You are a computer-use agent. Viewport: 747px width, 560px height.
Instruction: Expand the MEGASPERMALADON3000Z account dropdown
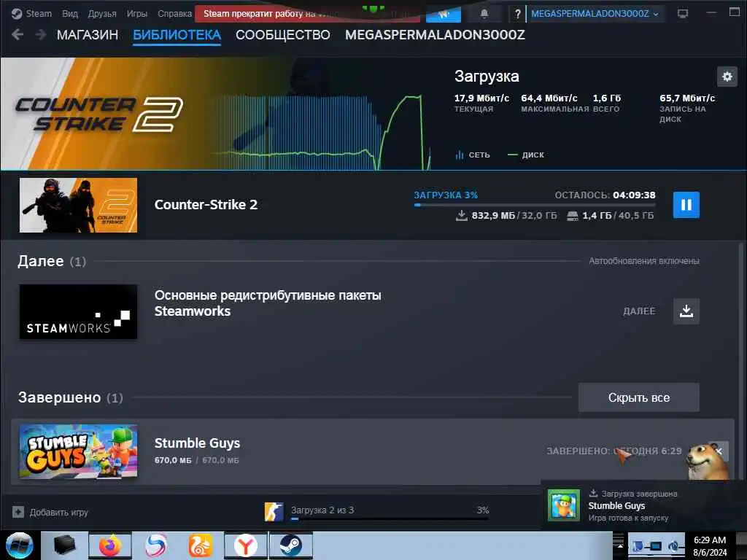(x=595, y=14)
